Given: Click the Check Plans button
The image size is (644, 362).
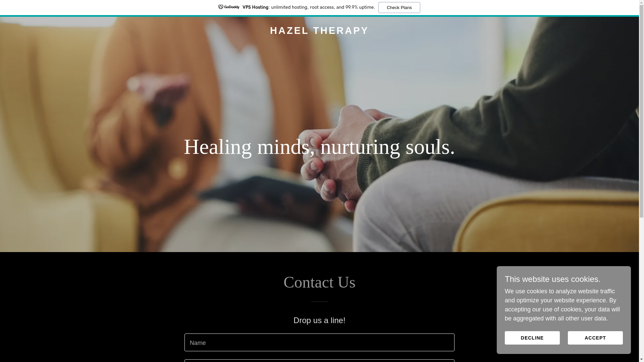Looking at the screenshot, I should [399, 7].
